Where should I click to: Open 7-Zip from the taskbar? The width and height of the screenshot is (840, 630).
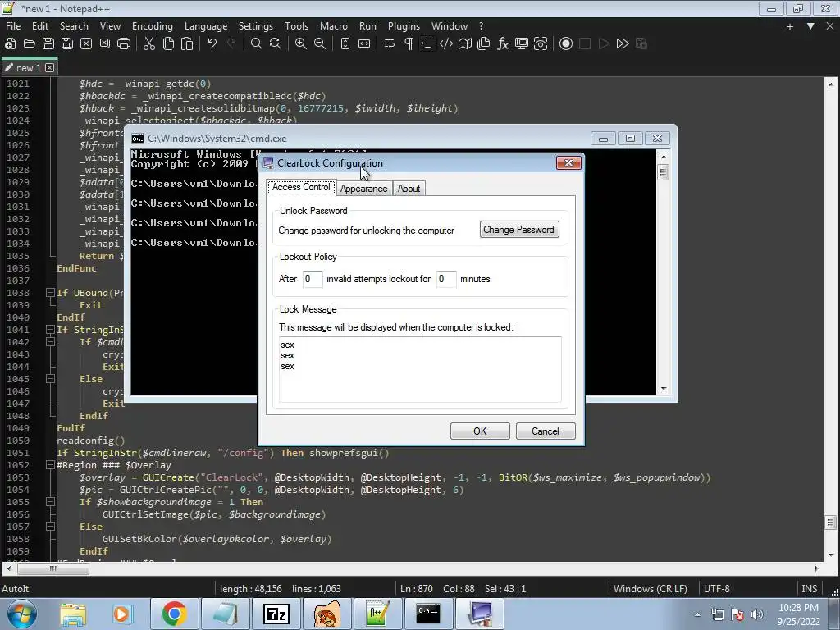[x=276, y=614]
